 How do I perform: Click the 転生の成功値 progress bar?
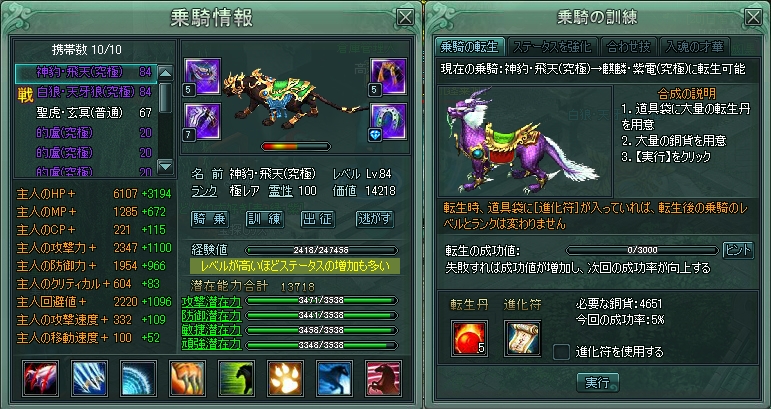[642, 250]
